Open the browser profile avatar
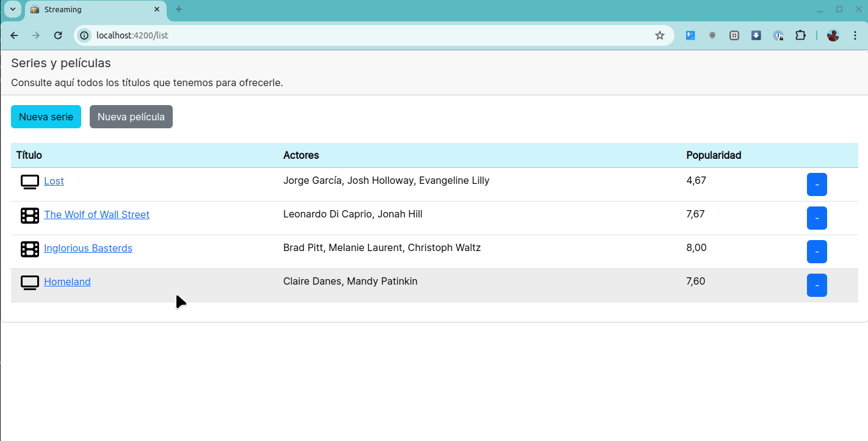 833,35
